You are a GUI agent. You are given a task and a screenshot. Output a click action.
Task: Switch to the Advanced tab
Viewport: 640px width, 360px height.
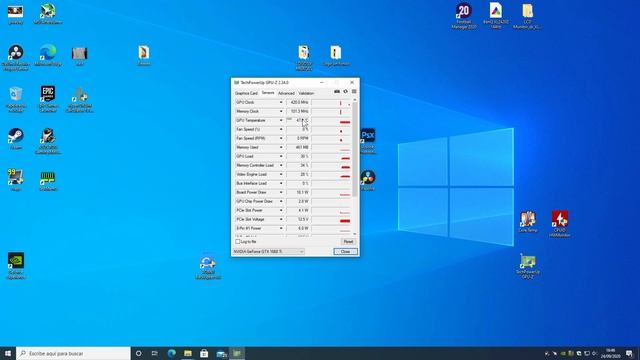[x=286, y=93]
